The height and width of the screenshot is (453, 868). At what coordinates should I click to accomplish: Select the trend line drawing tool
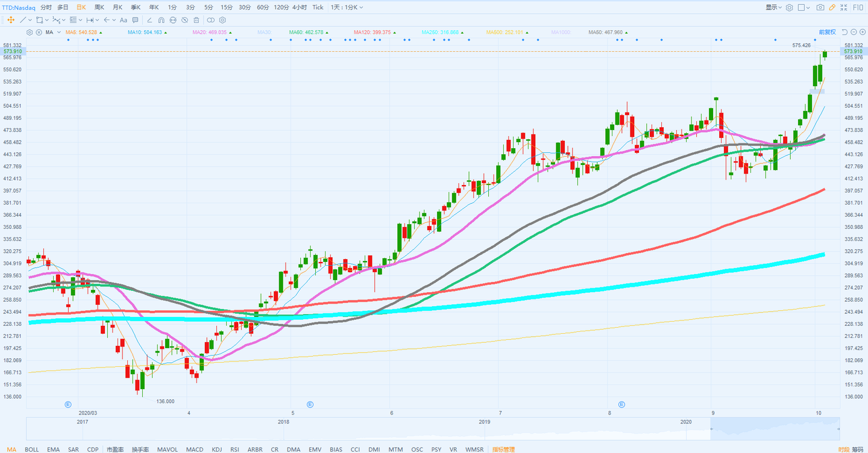pyautogui.click(x=24, y=20)
